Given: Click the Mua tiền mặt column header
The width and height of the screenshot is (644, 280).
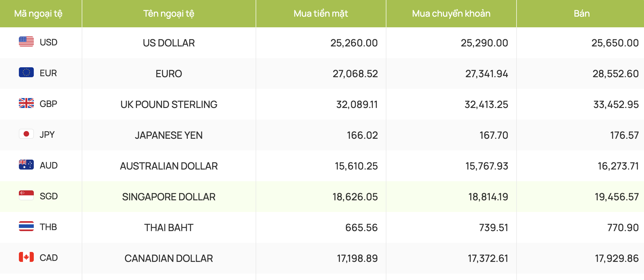Looking at the screenshot, I should (321, 13).
